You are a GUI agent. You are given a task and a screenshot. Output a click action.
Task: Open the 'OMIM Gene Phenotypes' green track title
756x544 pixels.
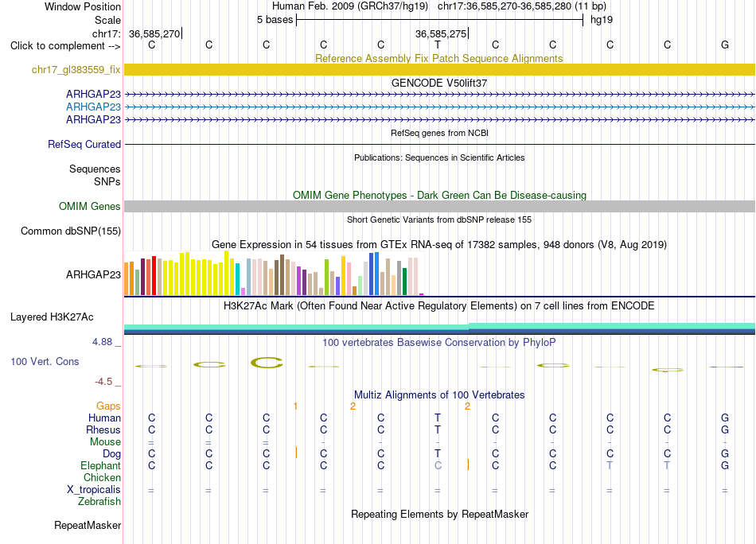(439, 195)
